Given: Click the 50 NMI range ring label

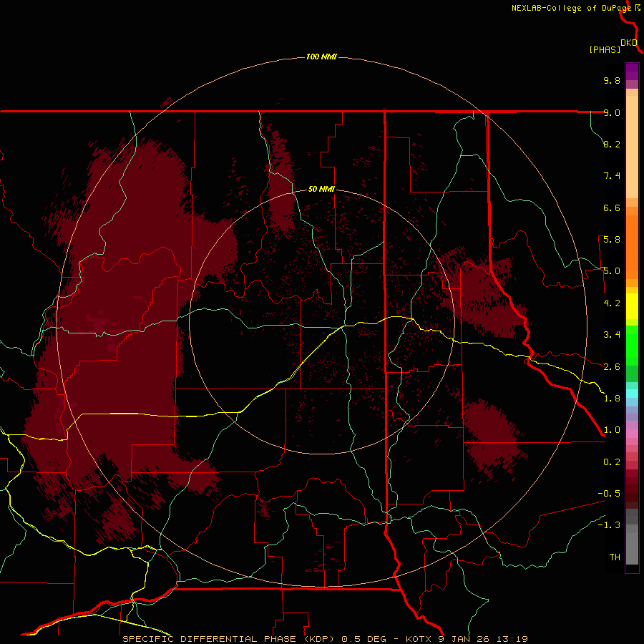Looking at the screenshot, I should click(321, 190).
